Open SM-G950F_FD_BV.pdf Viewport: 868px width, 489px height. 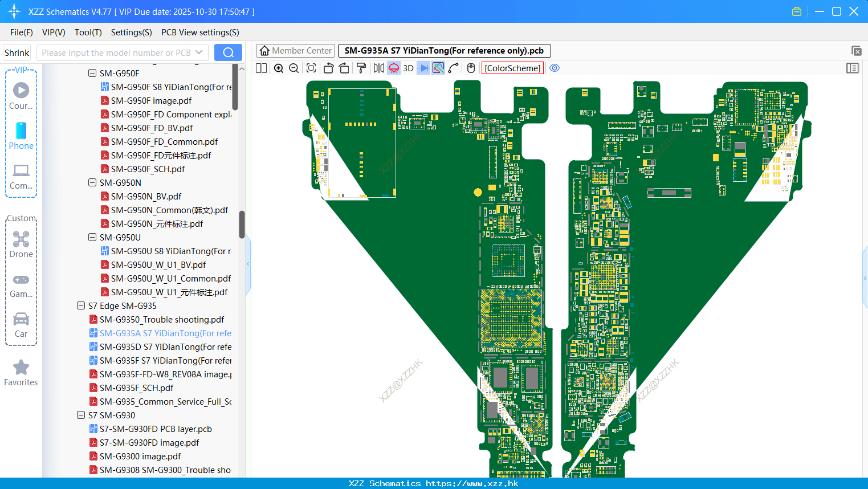[152, 128]
